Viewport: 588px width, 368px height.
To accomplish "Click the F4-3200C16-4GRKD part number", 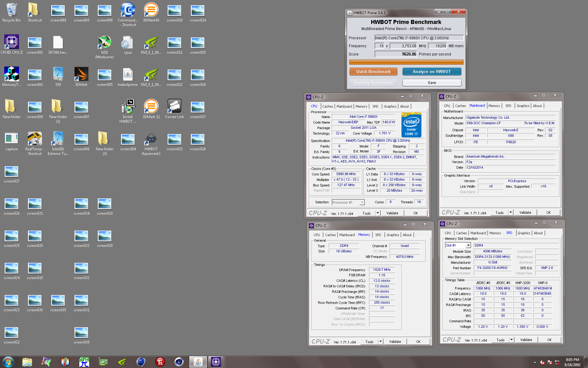I will (x=492, y=268).
